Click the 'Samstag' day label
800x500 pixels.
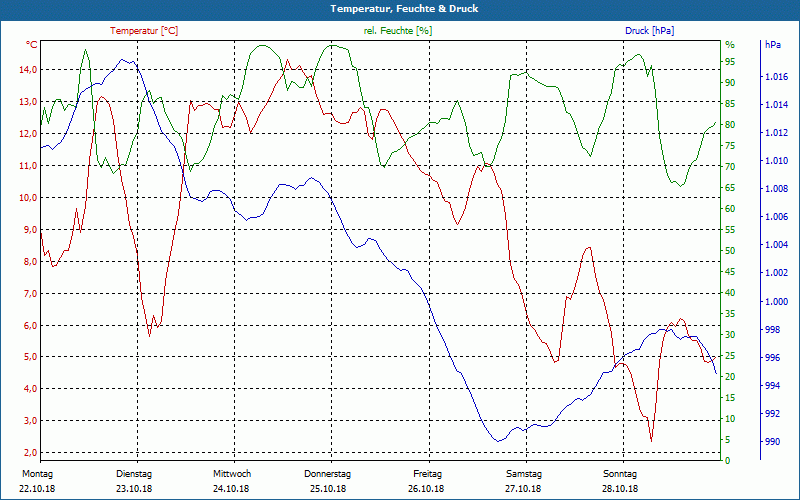[523, 474]
